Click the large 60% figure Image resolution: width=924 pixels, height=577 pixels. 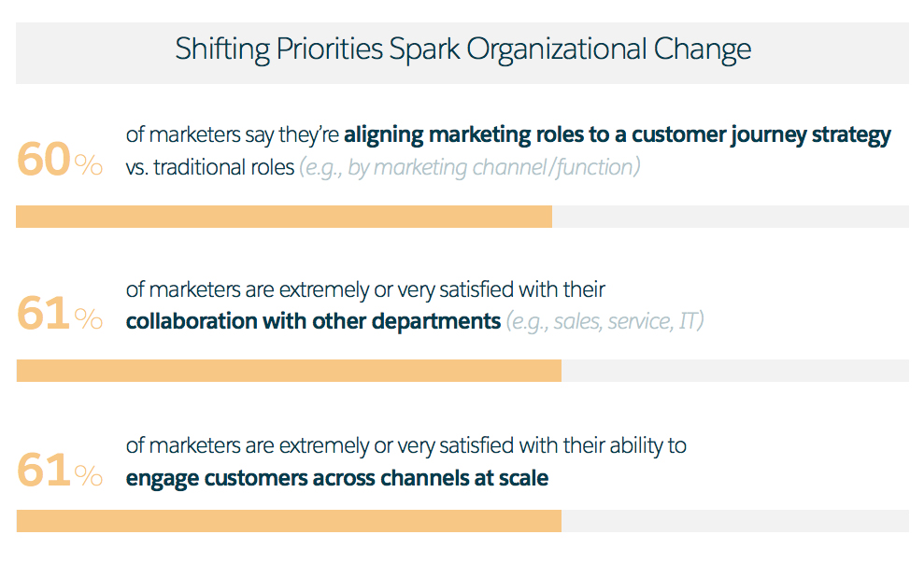pyautogui.click(x=60, y=161)
